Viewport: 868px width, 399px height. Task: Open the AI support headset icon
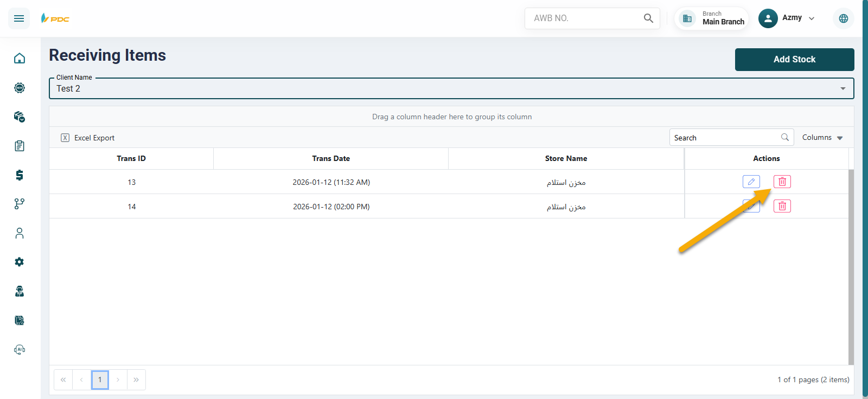(x=20, y=350)
